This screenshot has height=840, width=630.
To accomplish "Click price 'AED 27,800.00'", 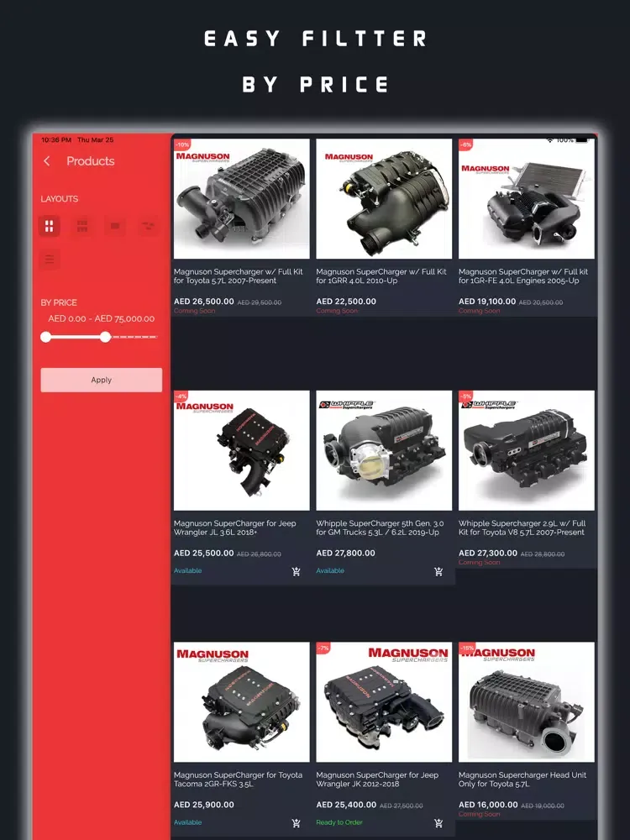I will pos(345,553).
